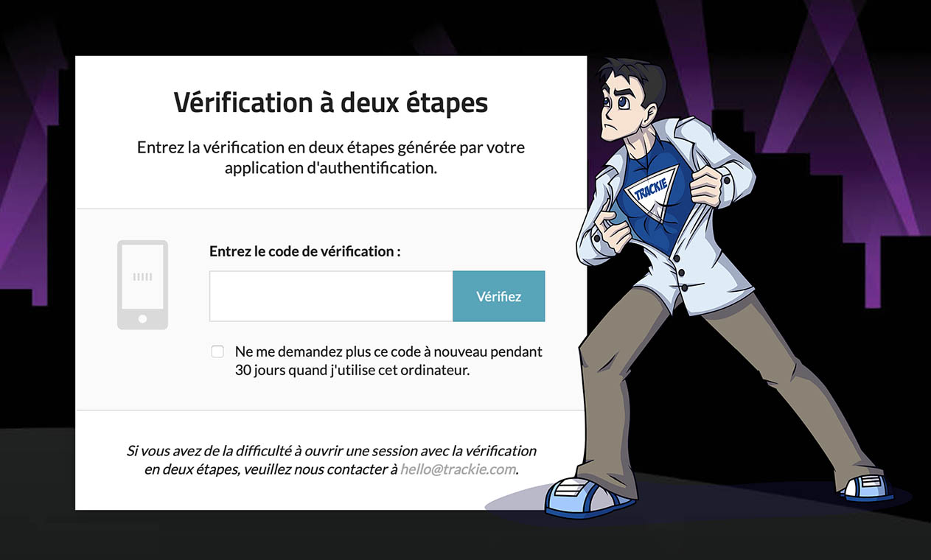Screen dimensions: 931x560
Task: Click the code bars on phone icon screen
Action: 142,277
